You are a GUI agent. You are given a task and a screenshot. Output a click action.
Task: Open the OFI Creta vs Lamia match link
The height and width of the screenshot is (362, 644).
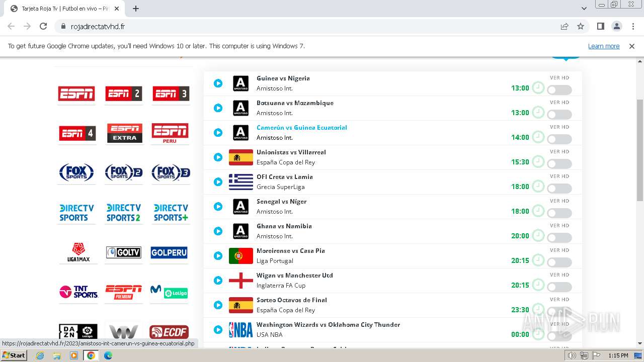coord(285,177)
